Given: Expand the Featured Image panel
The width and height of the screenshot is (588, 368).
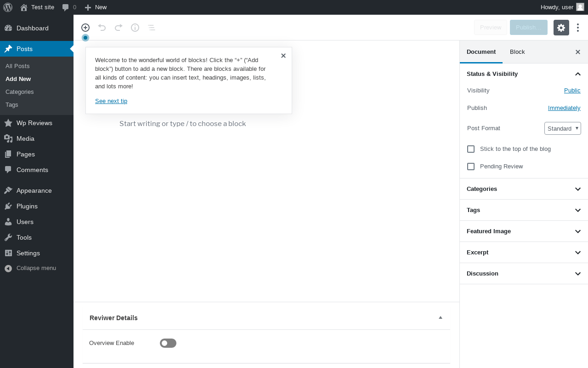Looking at the screenshot, I should [524, 231].
